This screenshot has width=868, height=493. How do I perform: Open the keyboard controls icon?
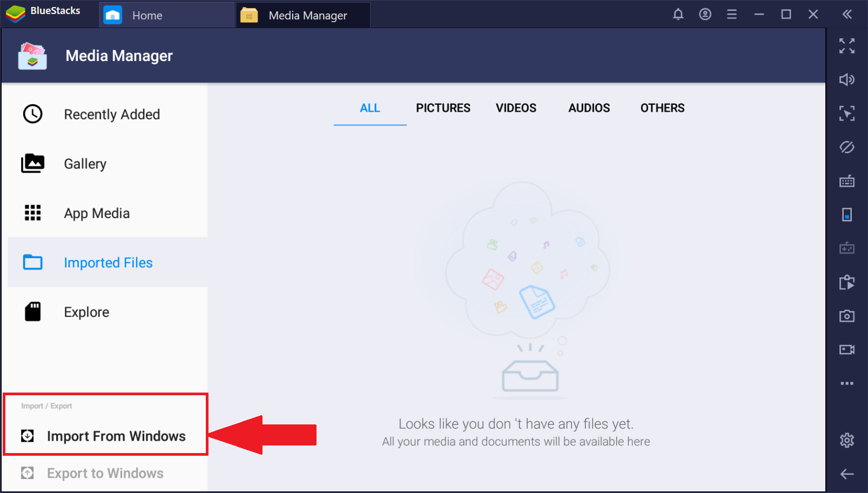pos(847,181)
